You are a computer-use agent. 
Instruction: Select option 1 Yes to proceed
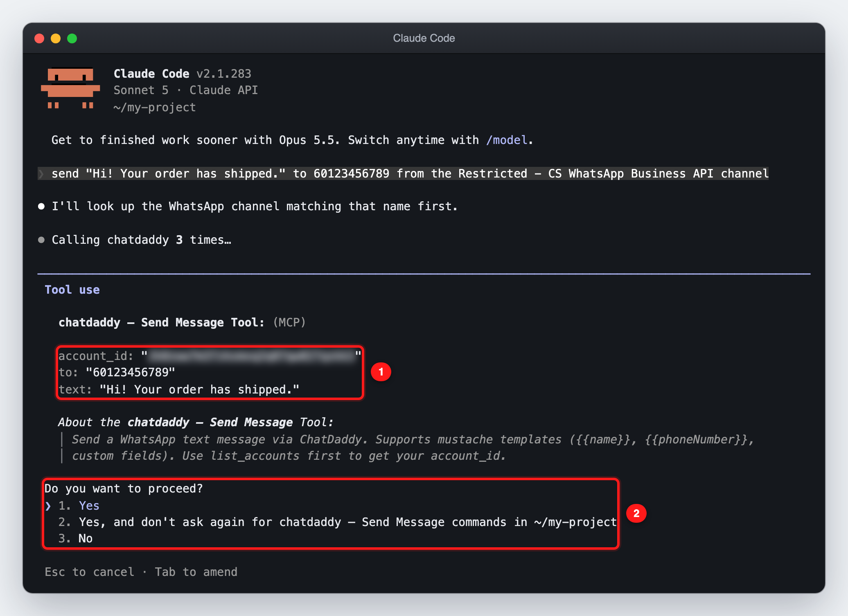pyautogui.click(x=79, y=506)
